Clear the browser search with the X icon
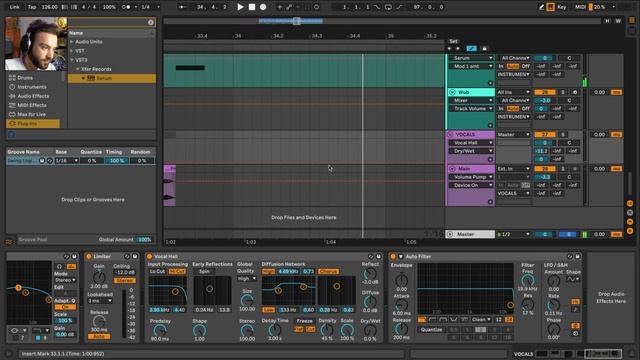 tap(151, 22)
